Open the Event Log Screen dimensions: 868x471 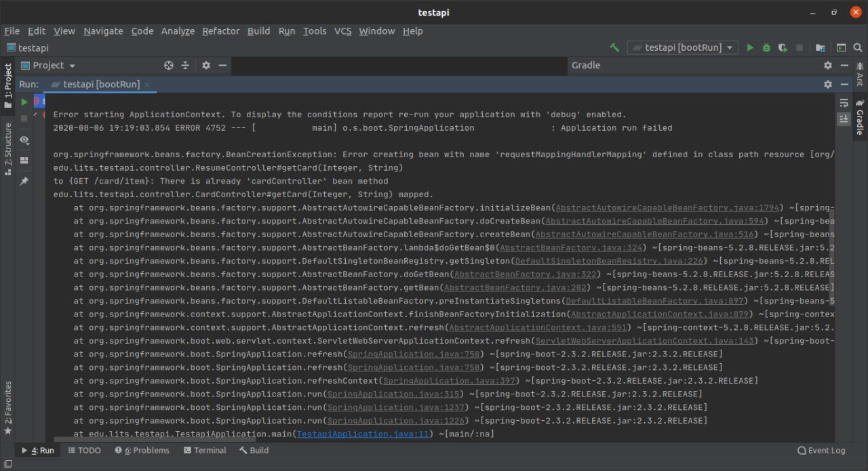point(821,450)
